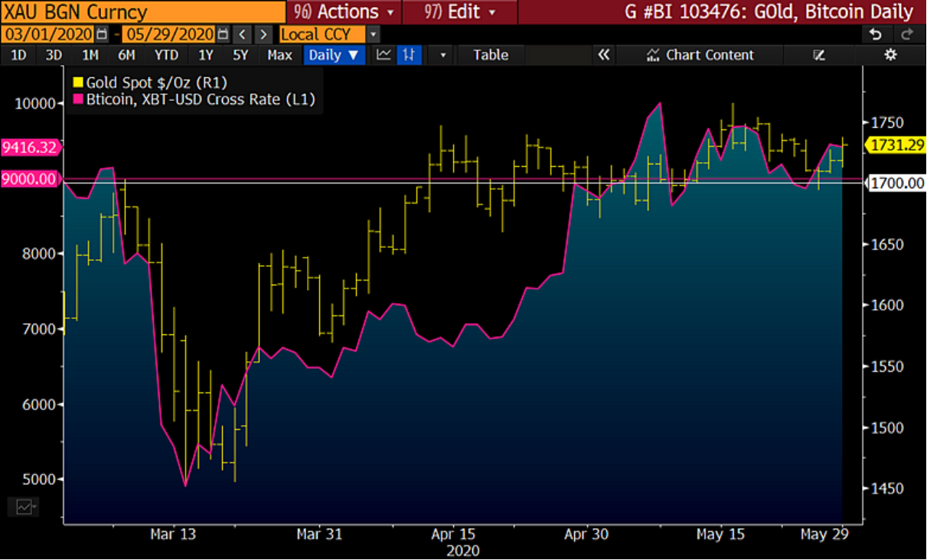Click the May 29 axis label

(824, 534)
